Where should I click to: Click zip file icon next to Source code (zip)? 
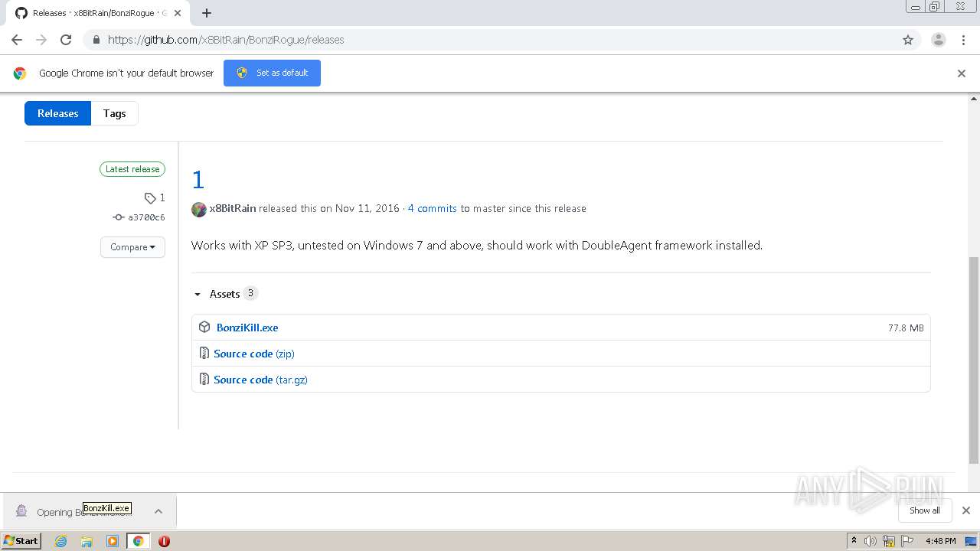pyautogui.click(x=204, y=353)
